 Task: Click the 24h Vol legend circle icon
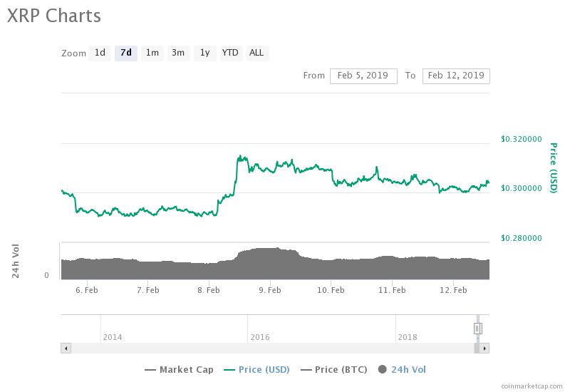pyautogui.click(x=382, y=369)
